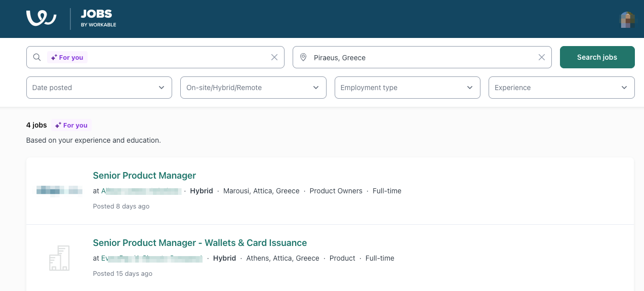Click into the Piraeus, Greece location input
Image resolution: width=644 pixels, height=291 pixels.
(420, 57)
